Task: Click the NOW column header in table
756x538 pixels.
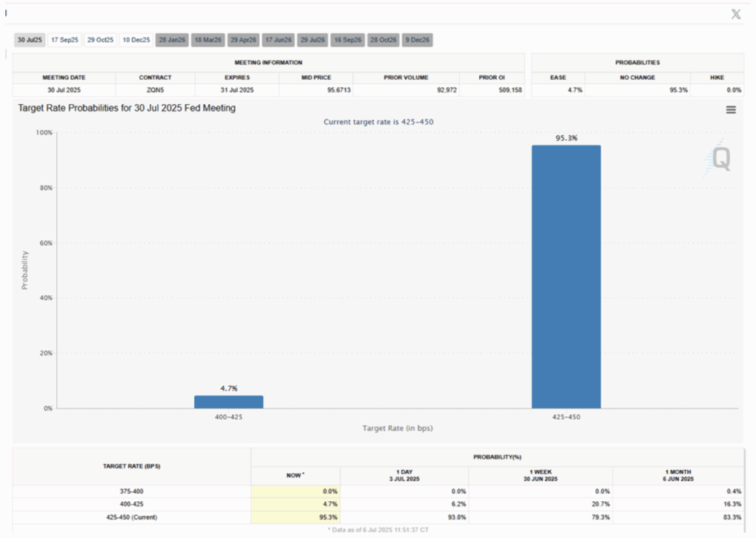Action: (x=295, y=475)
